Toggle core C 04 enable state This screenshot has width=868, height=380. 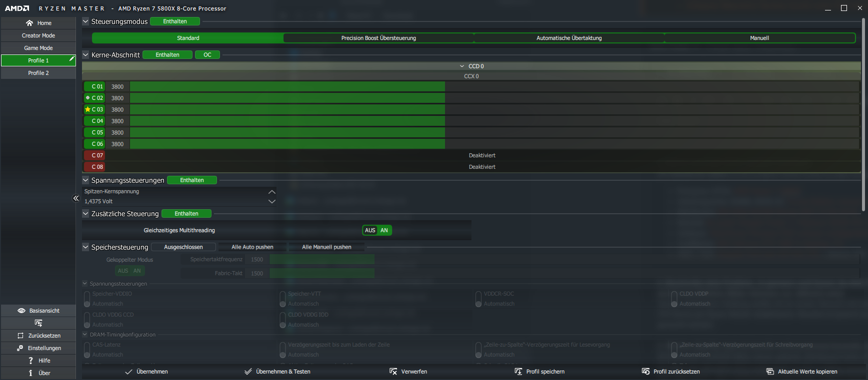(x=94, y=121)
